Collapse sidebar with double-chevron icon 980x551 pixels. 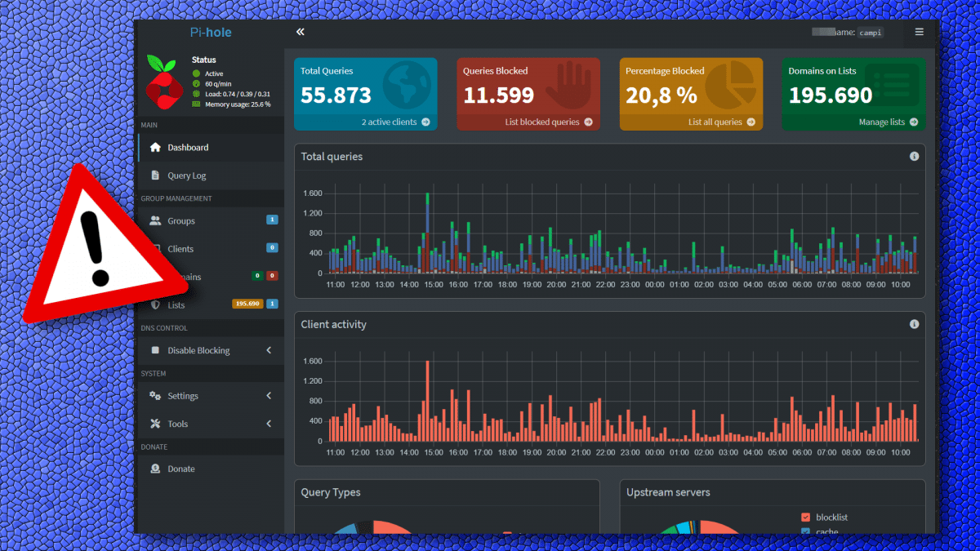pyautogui.click(x=300, y=32)
